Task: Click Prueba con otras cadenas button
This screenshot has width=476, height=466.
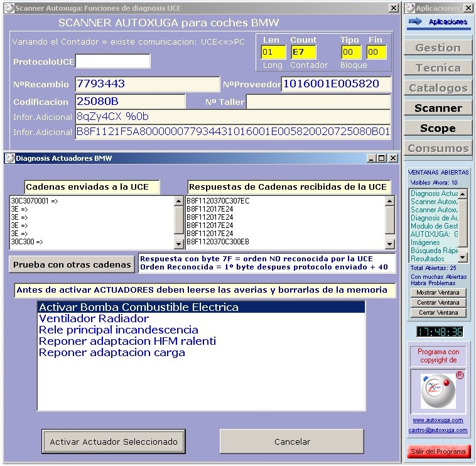Action: (x=72, y=264)
